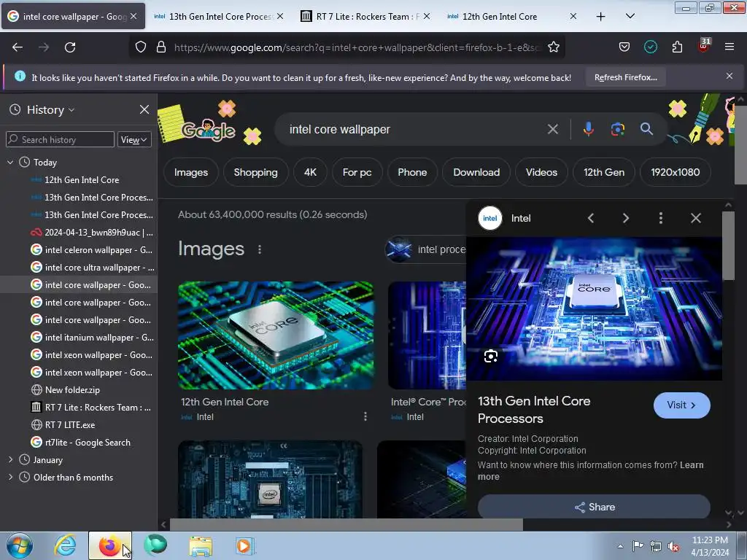Select the Videos filter chip

[541, 172]
